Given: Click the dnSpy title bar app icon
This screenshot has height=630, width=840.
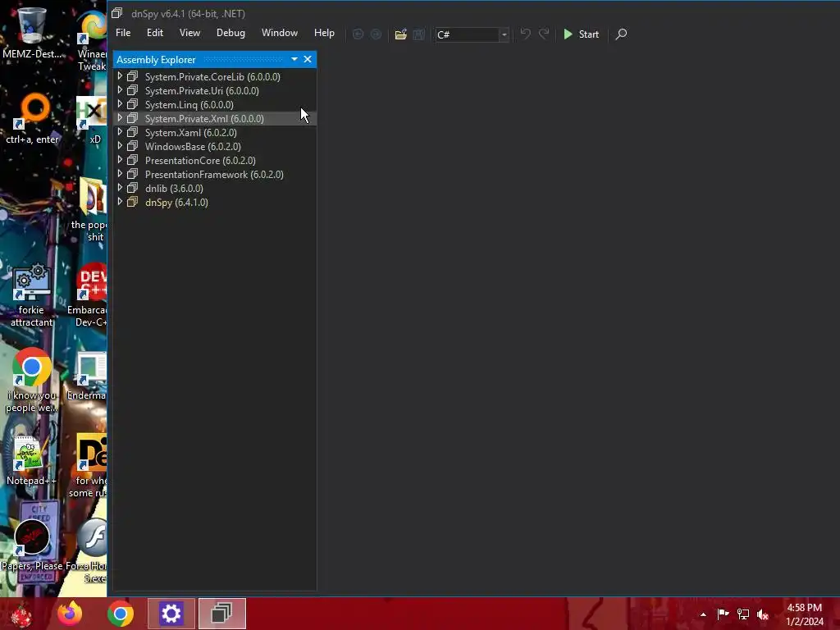Looking at the screenshot, I should 116,13.
